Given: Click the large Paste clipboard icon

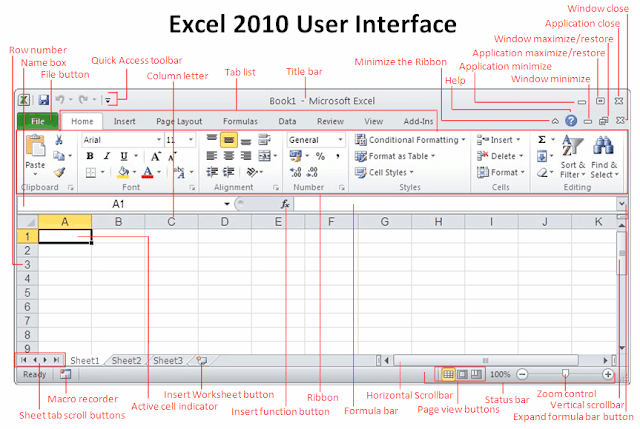Looking at the screenshot, I should pos(35,146).
